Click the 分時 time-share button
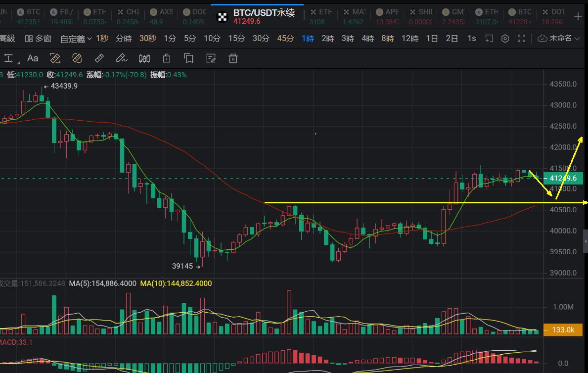This screenshot has width=588, height=373. click(x=124, y=39)
